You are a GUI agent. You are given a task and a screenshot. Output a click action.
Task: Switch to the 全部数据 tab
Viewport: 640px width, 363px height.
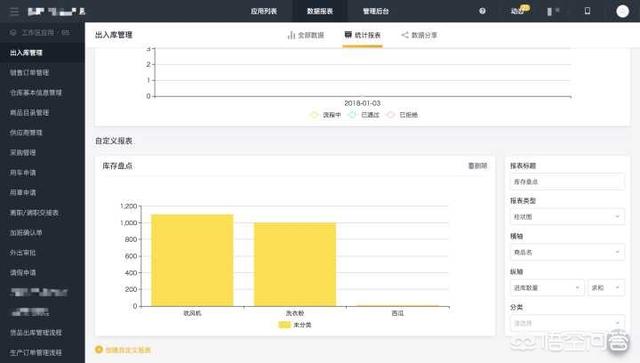click(x=306, y=35)
